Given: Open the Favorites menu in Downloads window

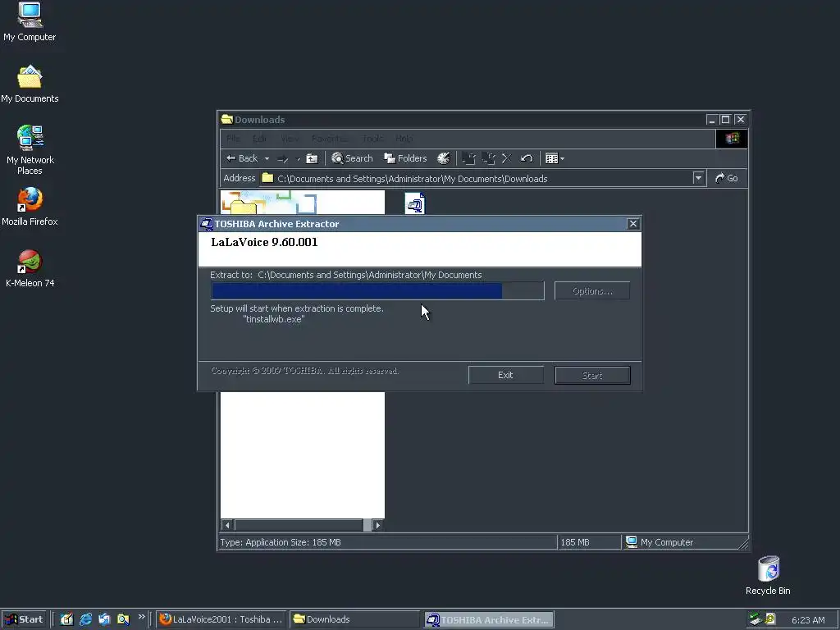Looking at the screenshot, I should point(330,139).
